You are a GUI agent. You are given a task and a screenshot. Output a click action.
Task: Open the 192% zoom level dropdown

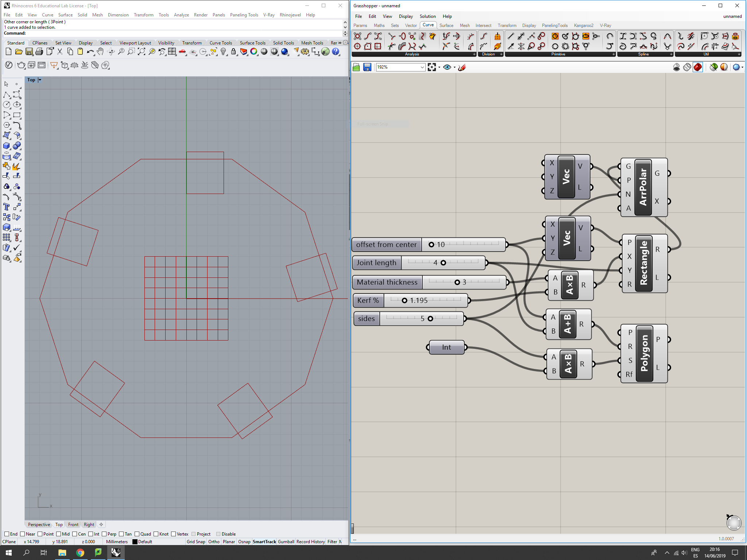pos(422,67)
